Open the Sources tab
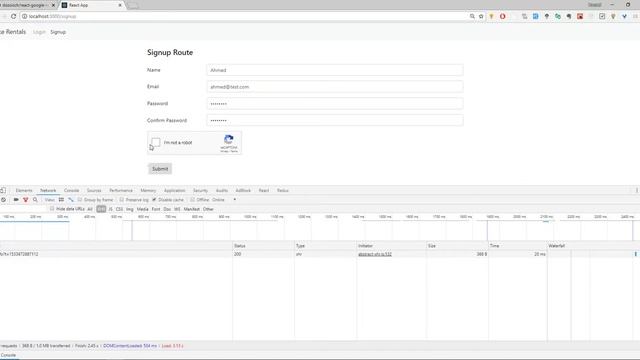 tap(94, 190)
